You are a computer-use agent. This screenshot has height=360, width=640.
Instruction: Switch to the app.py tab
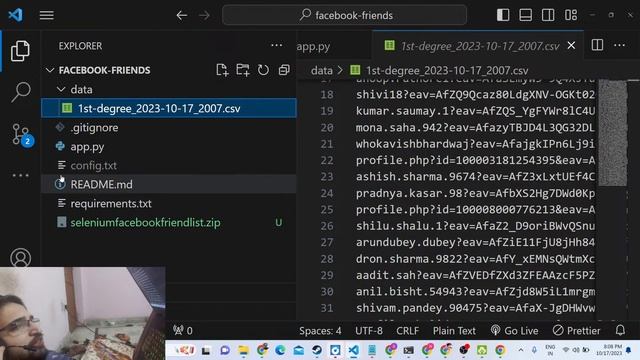coord(313,46)
